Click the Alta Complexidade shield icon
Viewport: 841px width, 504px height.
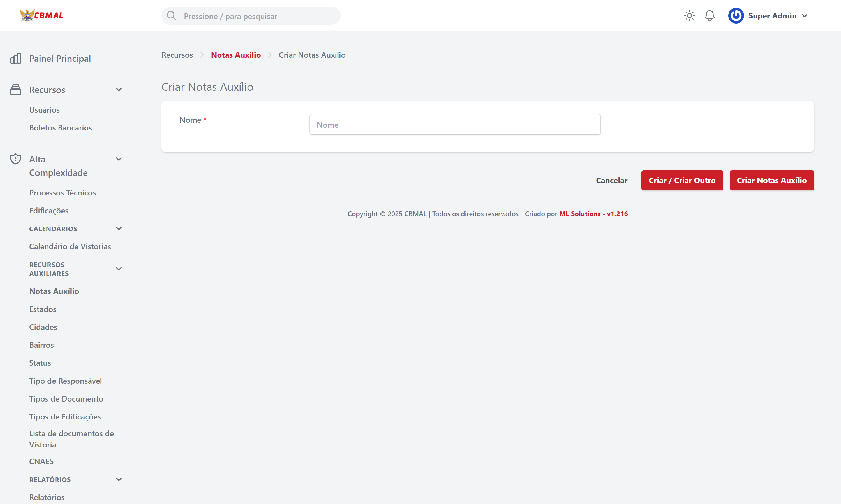coord(16,159)
